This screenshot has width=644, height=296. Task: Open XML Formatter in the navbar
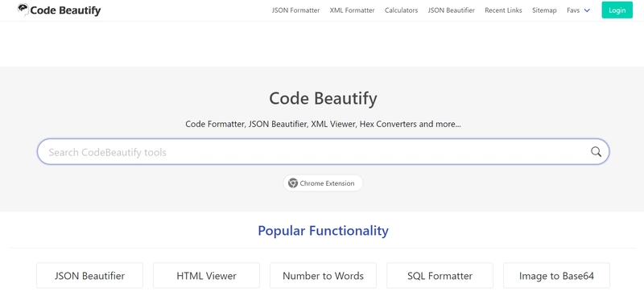352,10
